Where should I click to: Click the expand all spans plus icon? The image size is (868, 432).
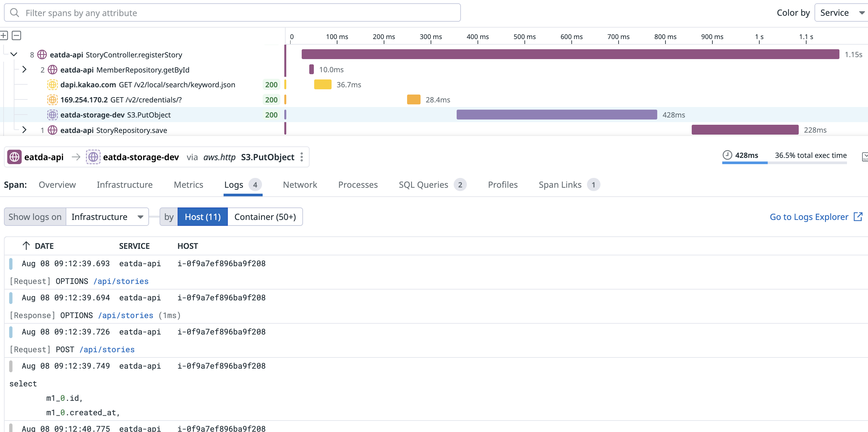tap(4, 35)
